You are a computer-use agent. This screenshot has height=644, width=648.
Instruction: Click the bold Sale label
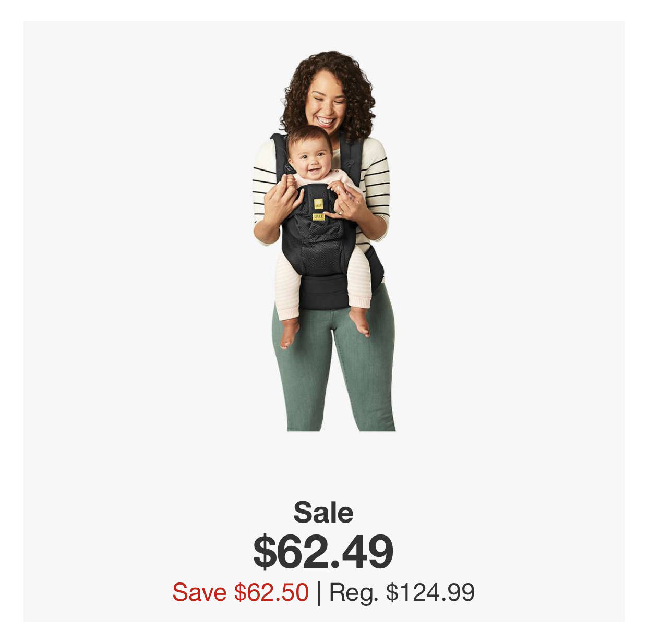[323, 512]
